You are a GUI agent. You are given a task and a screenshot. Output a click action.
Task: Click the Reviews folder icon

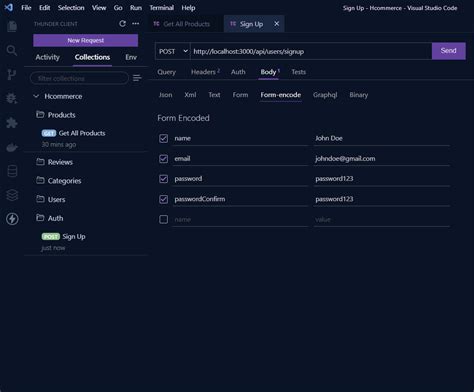click(x=40, y=162)
